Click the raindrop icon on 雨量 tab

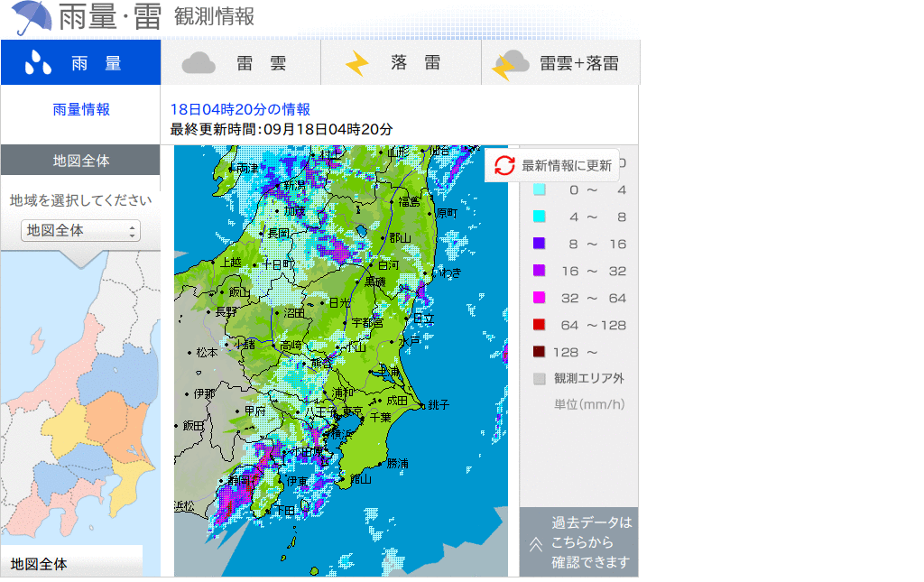38,63
